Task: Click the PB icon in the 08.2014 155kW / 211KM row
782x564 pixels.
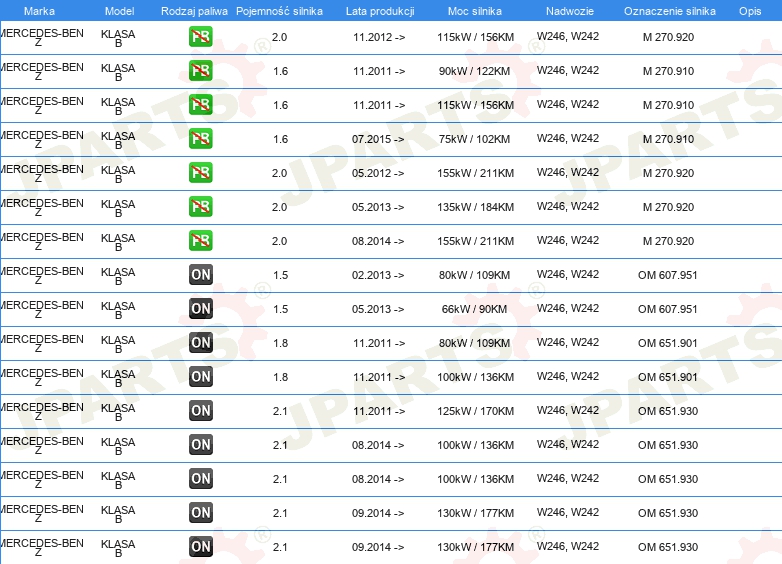Action: (x=201, y=241)
